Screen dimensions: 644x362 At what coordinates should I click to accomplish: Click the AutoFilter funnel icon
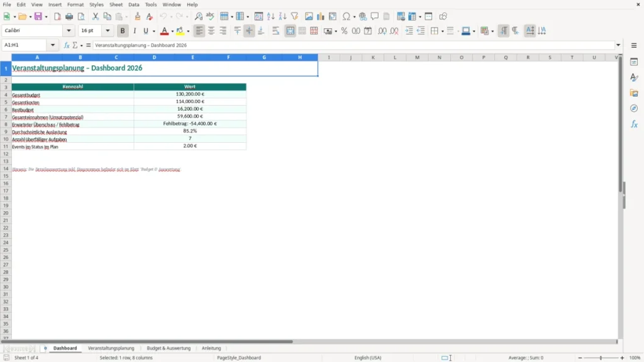coord(294,16)
